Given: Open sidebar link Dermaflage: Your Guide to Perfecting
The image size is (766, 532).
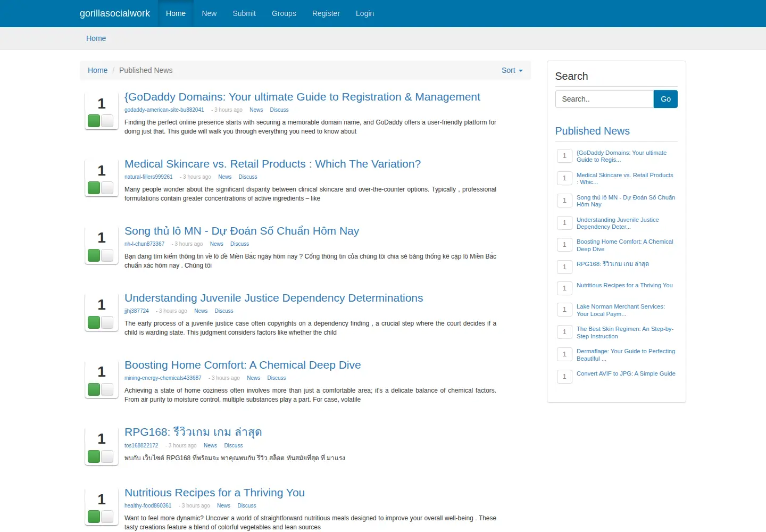Looking at the screenshot, I should pyautogui.click(x=626, y=355).
